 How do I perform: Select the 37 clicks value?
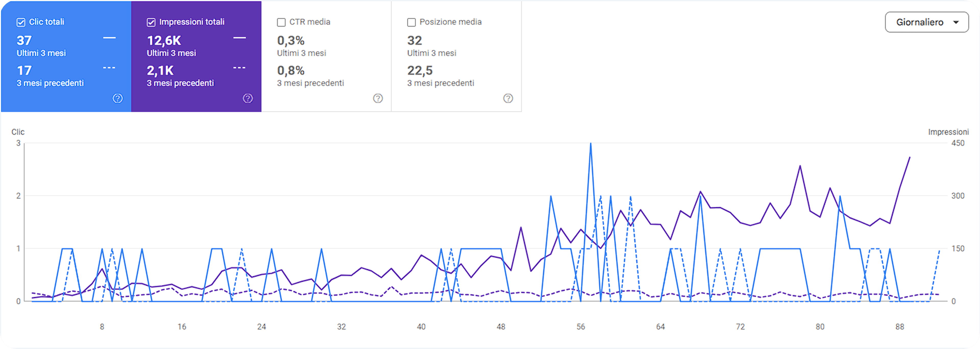pos(24,40)
